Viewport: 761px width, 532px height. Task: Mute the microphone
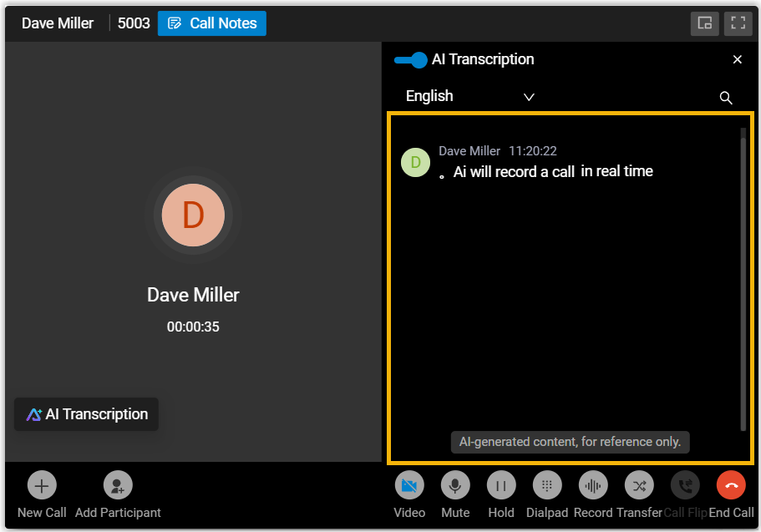455,486
